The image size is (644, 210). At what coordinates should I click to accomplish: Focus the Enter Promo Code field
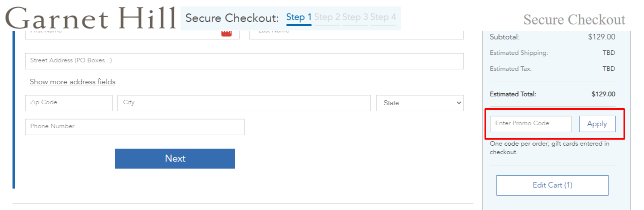[530, 124]
